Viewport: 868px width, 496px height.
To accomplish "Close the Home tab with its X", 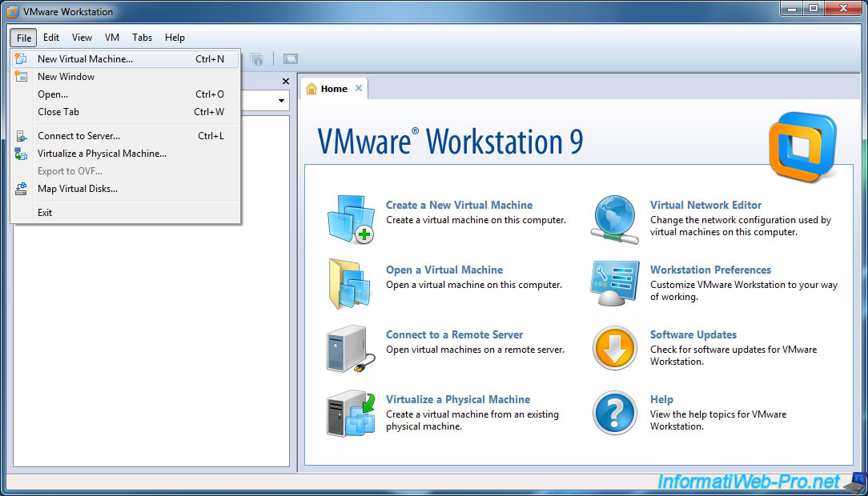I will (x=358, y=88).
